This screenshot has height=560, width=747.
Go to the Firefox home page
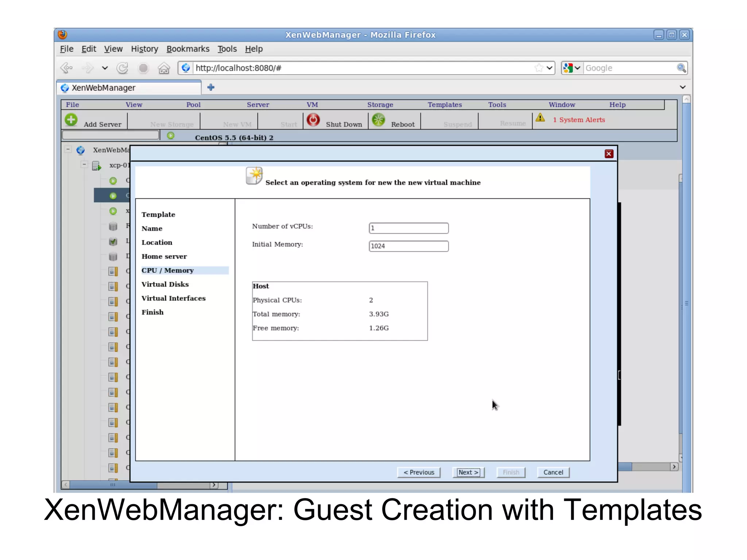tap(164, 68)
